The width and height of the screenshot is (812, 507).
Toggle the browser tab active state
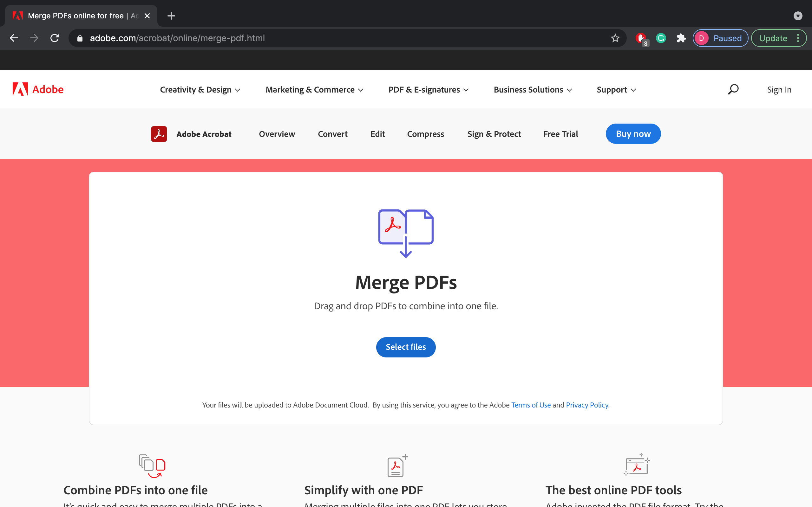[82, 16]
